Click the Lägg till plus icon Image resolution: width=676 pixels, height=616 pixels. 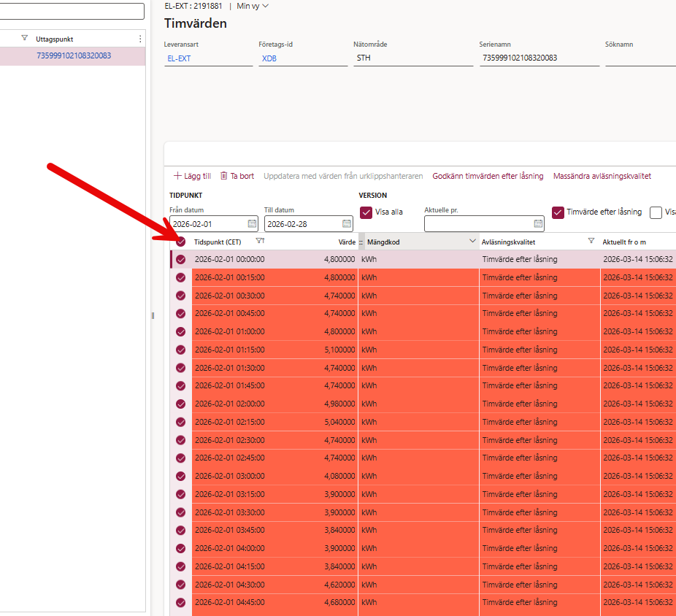177,176
